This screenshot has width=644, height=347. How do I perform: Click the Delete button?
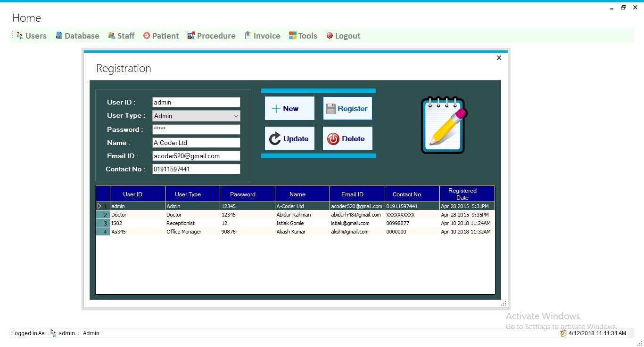347,138
